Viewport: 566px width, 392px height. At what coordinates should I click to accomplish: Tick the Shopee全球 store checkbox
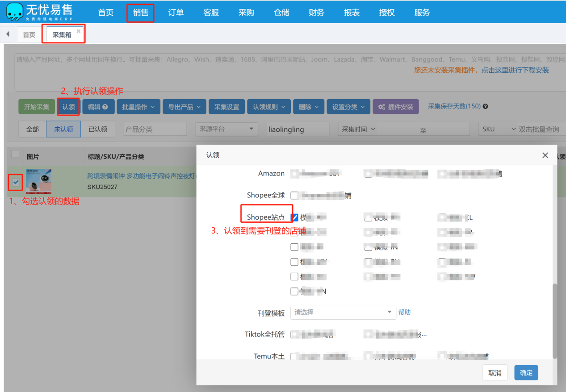tap(294, 196)
